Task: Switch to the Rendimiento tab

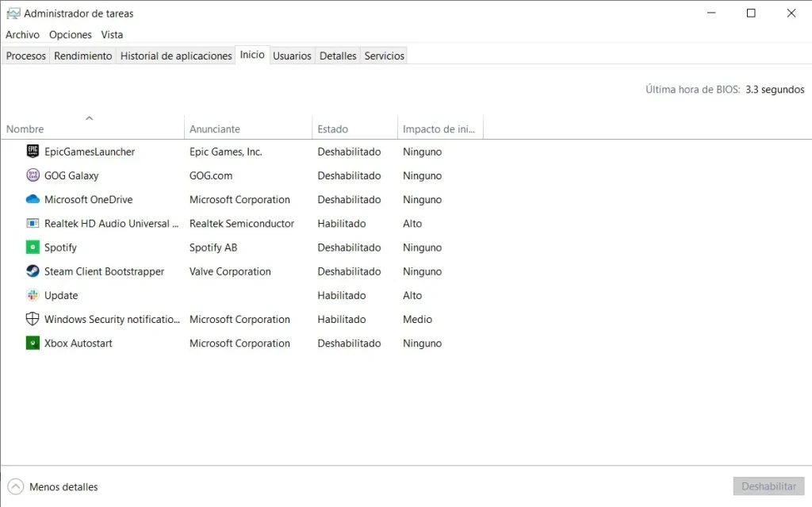Action: click(82, 56)
